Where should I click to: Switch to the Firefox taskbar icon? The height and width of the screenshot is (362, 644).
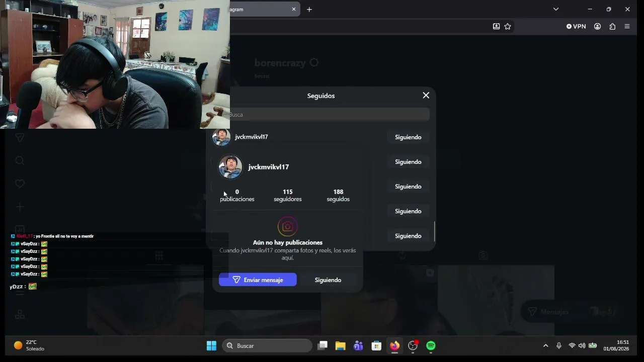click(394, 346)
